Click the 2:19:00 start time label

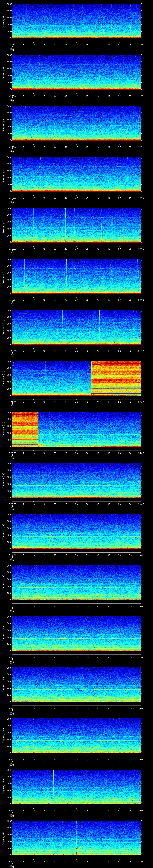(12, 300)
